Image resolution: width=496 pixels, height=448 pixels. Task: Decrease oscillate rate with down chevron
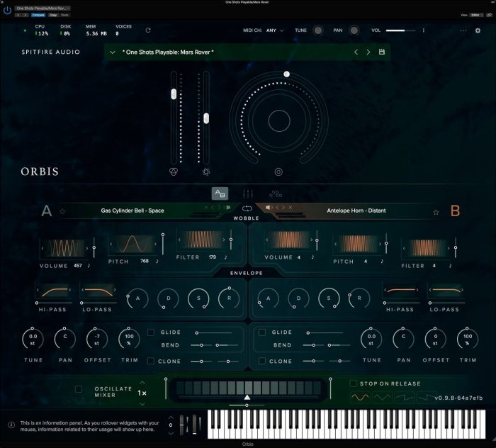(x=142, y=404)
